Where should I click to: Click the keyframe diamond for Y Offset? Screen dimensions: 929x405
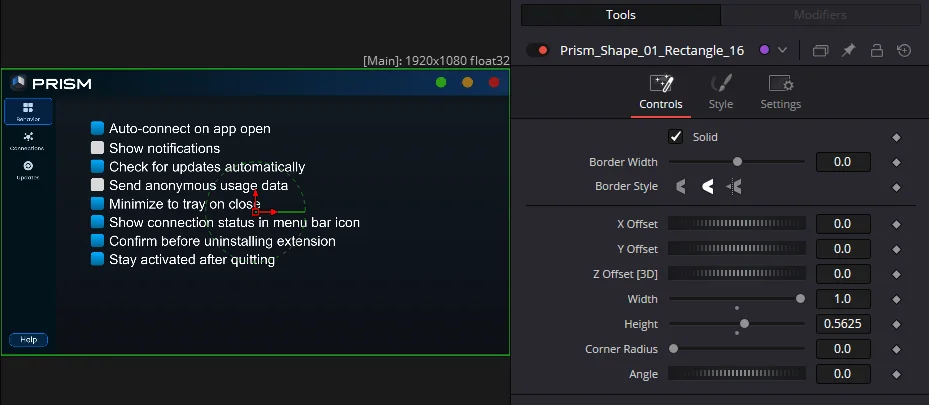pos(896,249)
